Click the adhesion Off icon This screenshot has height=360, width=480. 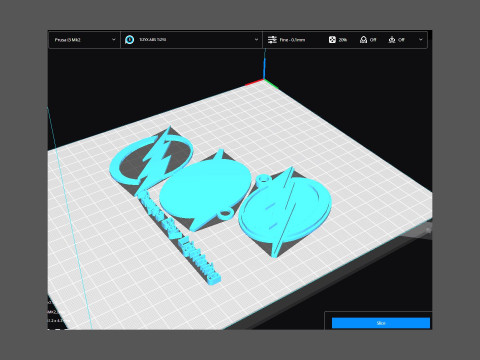[392, 40]
